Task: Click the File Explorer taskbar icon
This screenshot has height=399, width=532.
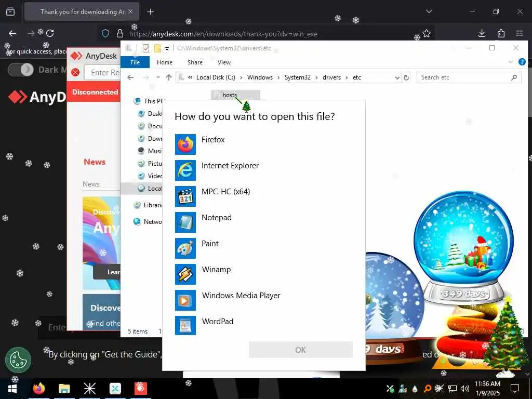Action: click(x=64, y=389)
